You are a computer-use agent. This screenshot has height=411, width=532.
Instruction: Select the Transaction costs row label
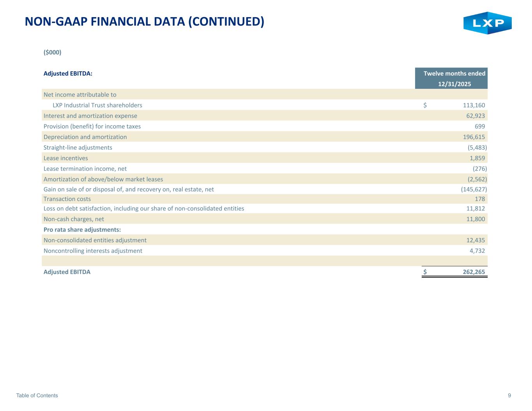[67, 199]
